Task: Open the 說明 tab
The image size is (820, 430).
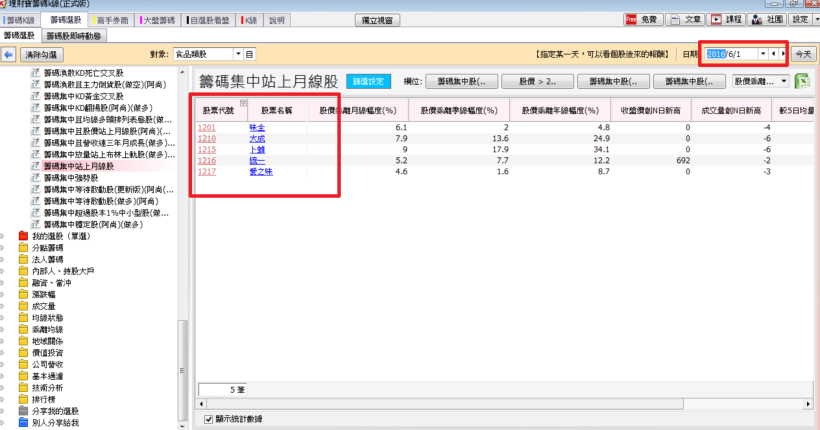Action: point(277,20)
